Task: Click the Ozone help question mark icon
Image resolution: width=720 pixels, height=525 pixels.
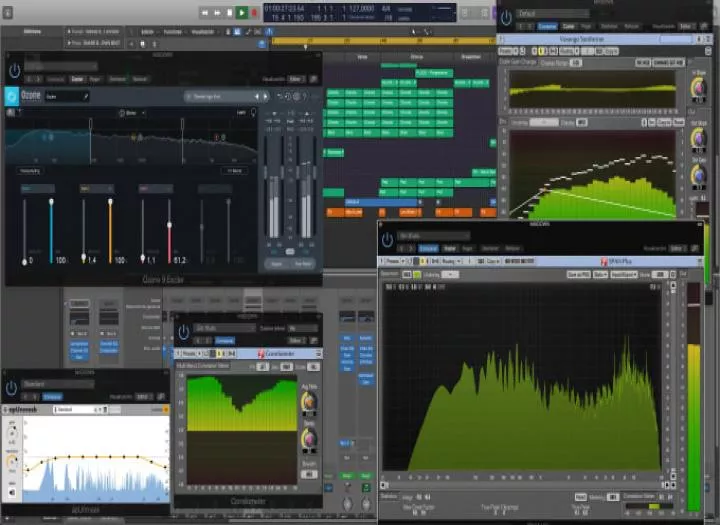Action: click(x=305, y=96)
